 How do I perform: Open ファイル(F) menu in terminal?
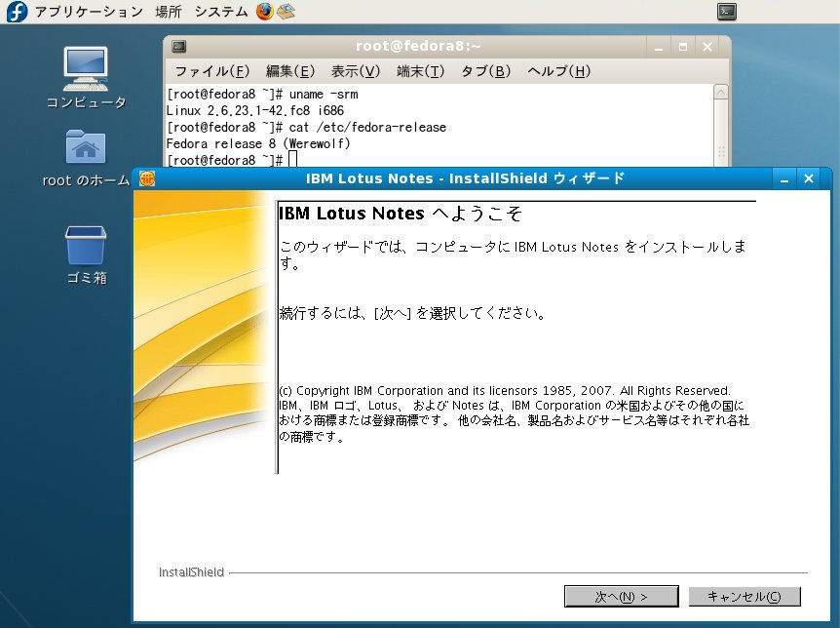(x=212, y=71)
